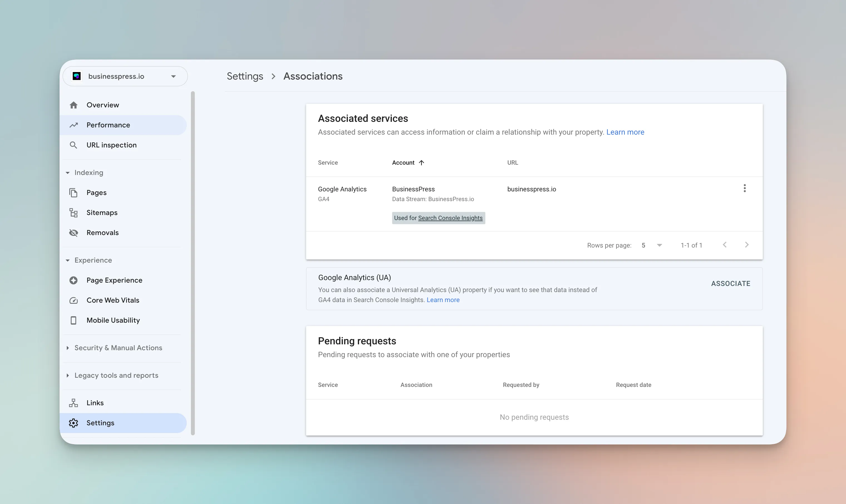The image size is (846, 504).
Task: Click the BusinessPress account name
Action: click(x=414, y=189)
